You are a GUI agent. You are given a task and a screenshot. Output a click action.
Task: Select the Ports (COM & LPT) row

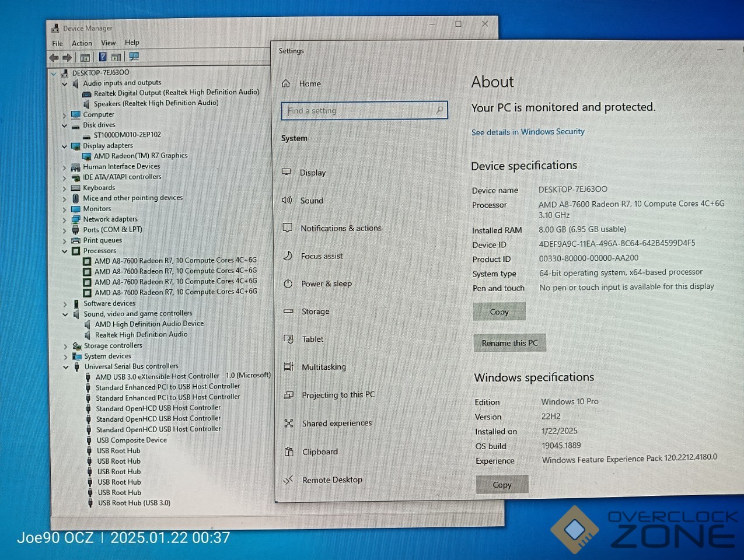coord(107,230)
